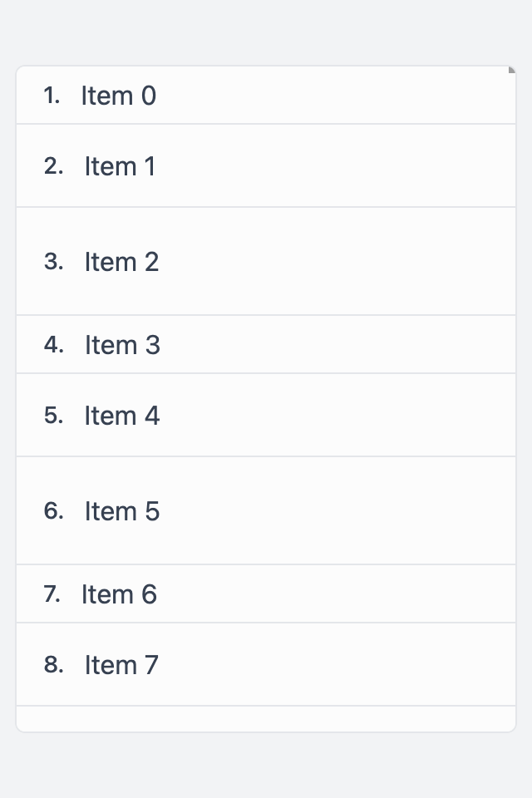Image resolution: width=532 pixels, height=798 pixels.
Task: Select the "Item 0" text label
Action: pos(119,96)
